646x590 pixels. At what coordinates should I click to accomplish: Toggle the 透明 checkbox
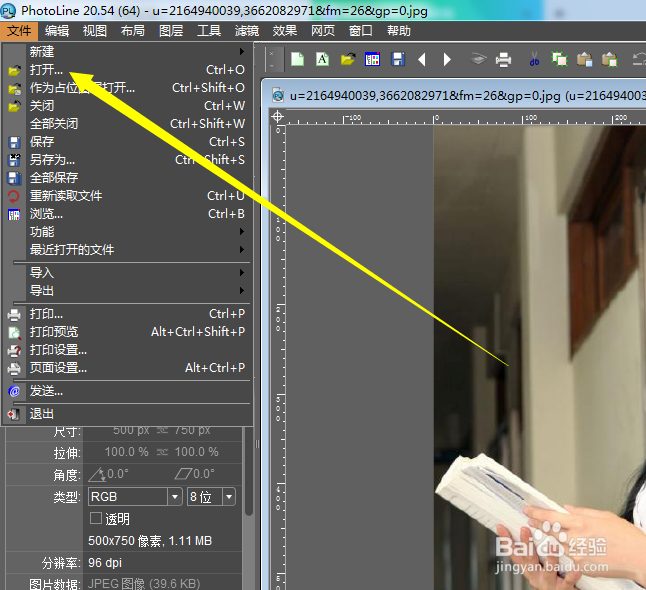coord(96,518)
